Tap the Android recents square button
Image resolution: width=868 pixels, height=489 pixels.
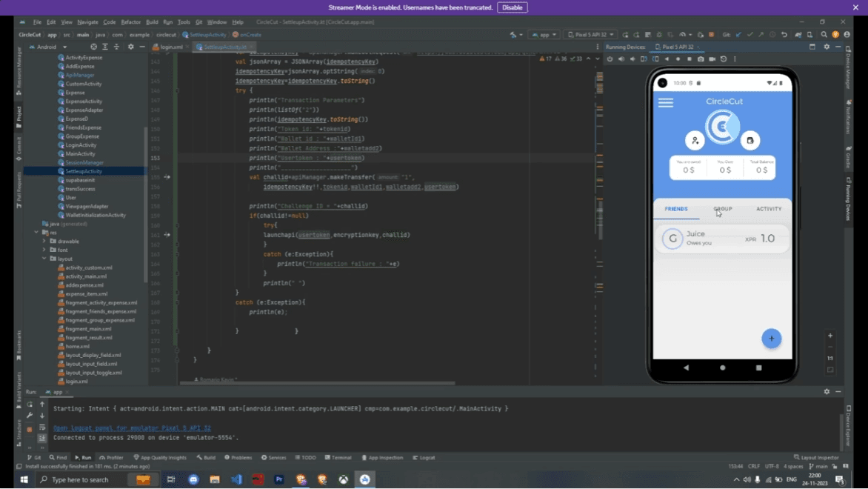point(759,367)
